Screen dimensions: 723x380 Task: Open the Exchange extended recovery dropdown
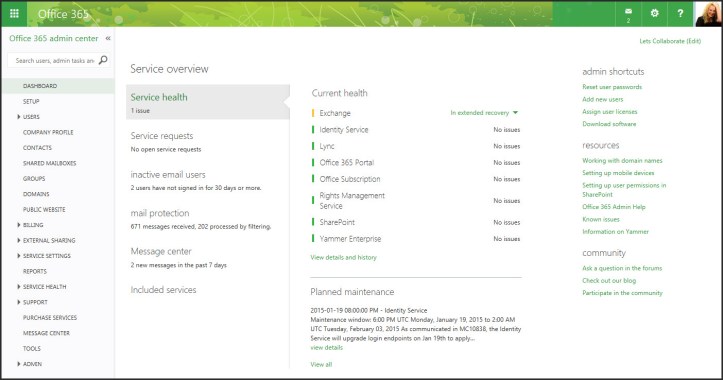point(484,113)
